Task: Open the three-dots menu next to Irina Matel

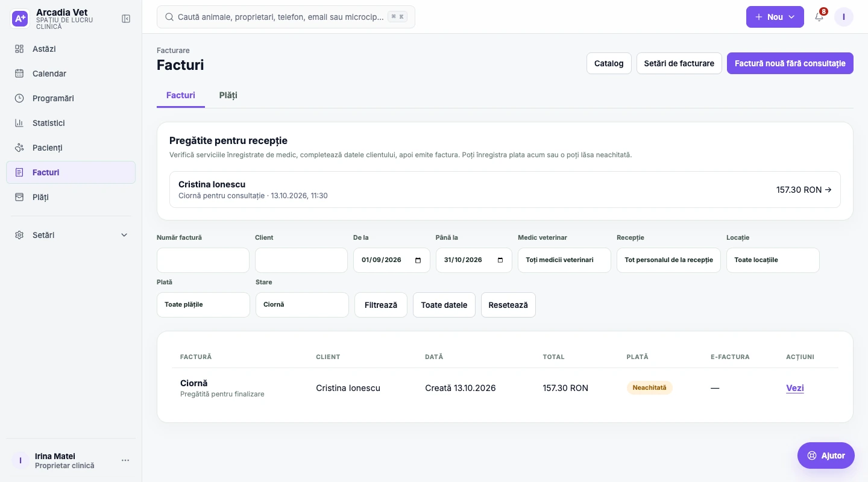Action: pos(125,460)
